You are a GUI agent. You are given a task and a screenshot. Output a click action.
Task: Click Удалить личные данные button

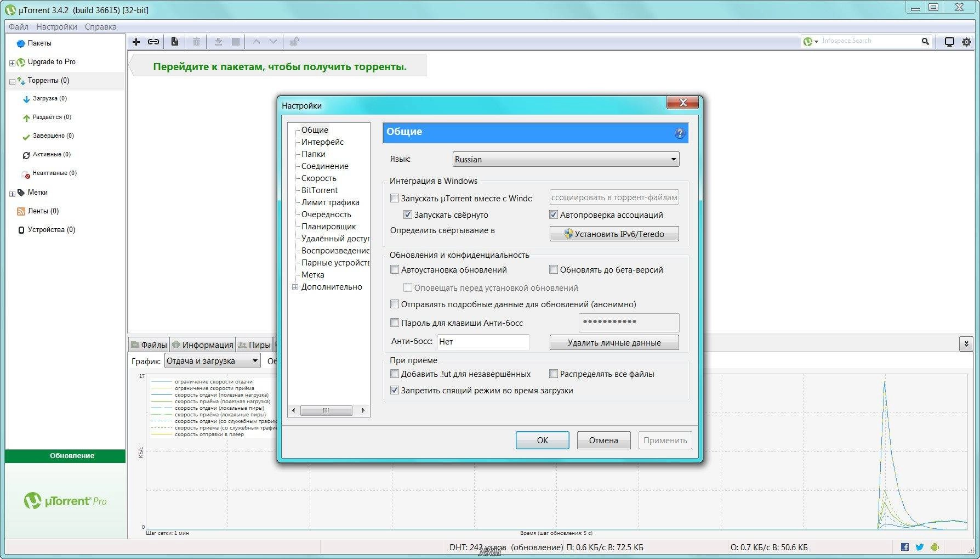614,342
